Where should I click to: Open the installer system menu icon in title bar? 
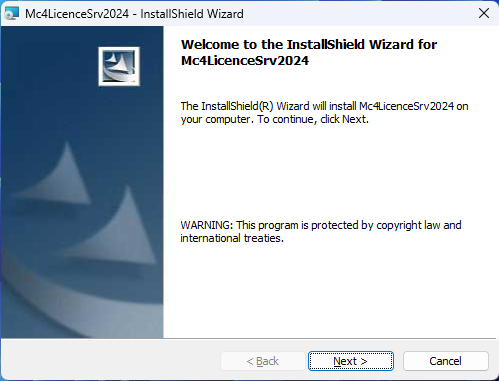click(12, 14)
